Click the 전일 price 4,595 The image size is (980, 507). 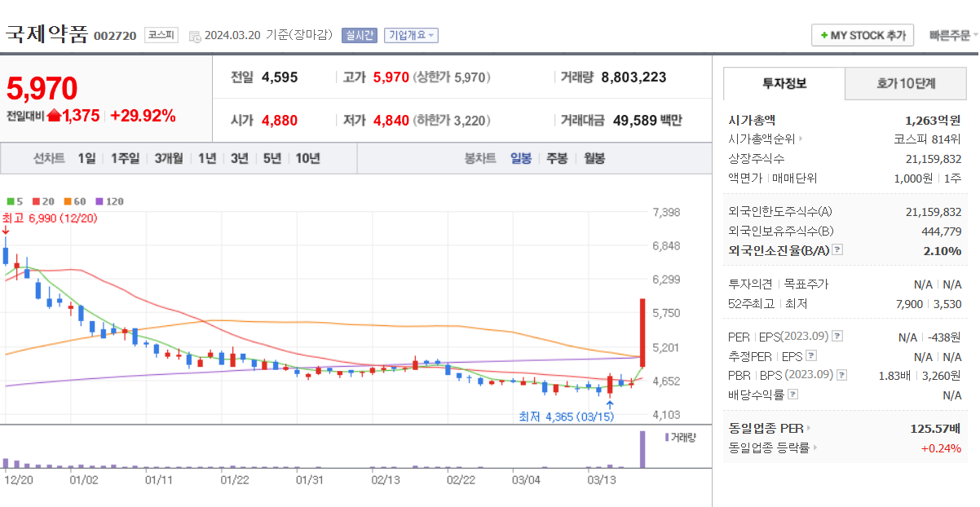tap(280, 77)
